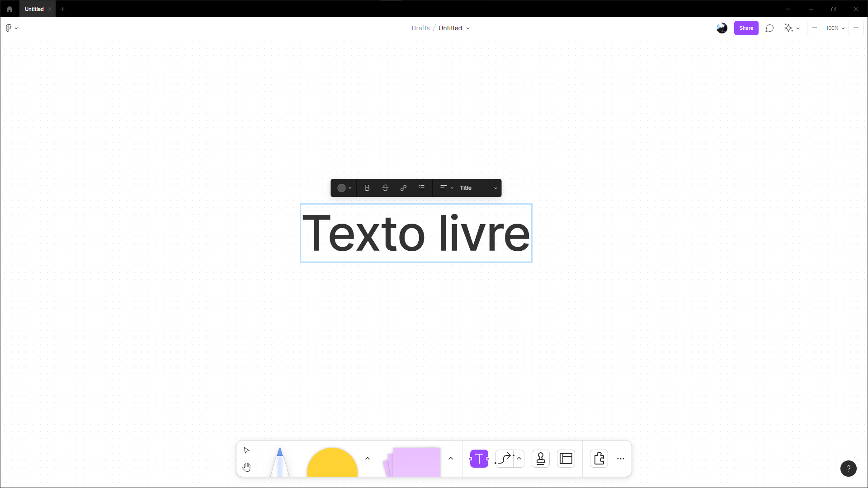Add a link to the text

click(x=403, y=188)
